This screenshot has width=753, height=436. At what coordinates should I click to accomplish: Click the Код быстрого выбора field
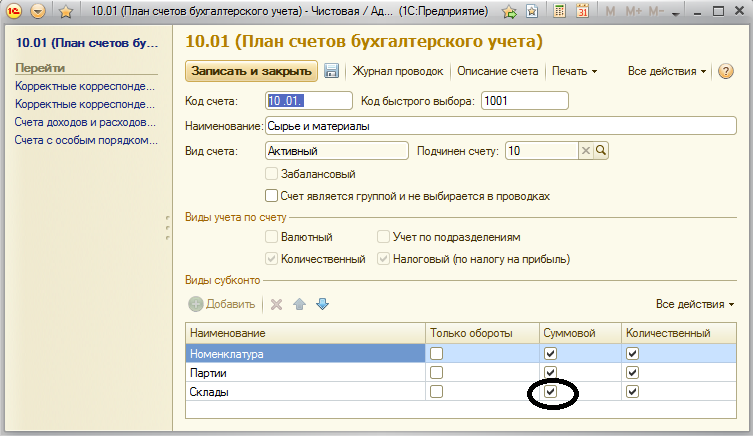(x=525, y=101)
